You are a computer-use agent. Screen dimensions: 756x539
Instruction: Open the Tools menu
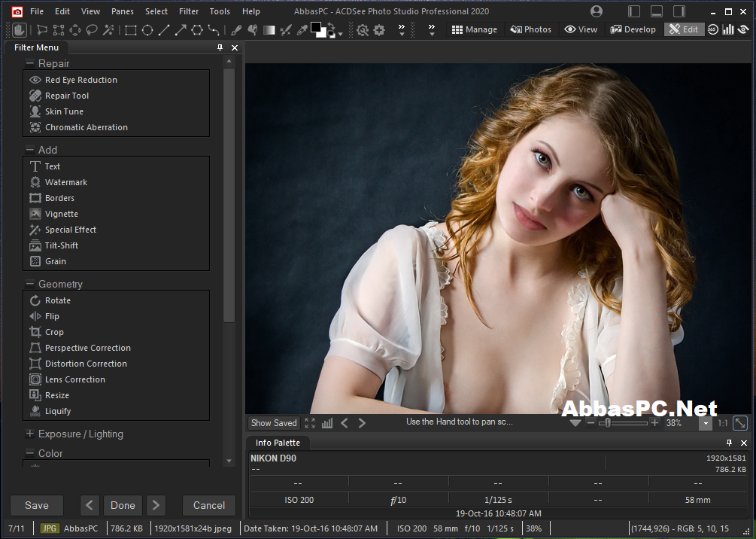click(x=220, y=11)
